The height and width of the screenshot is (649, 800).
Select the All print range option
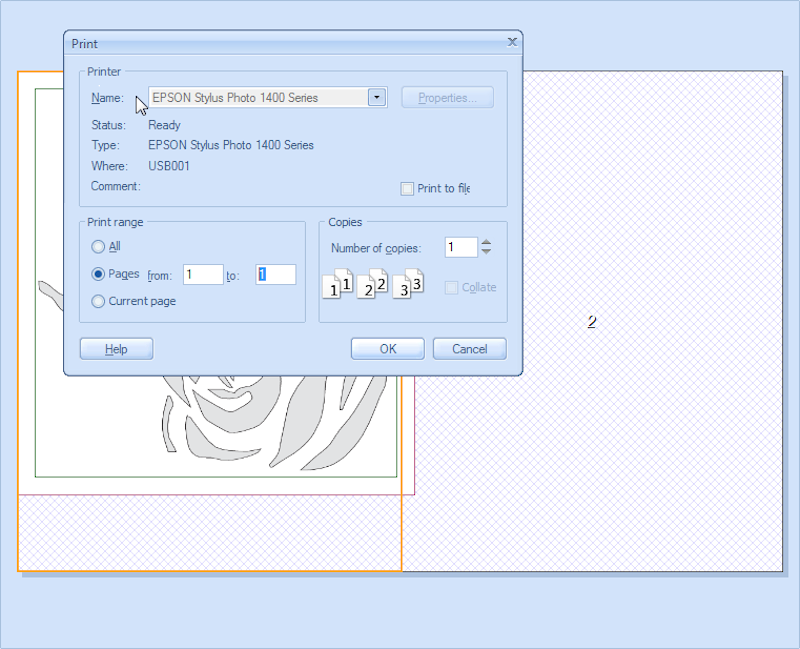click(x=98, y=247)
